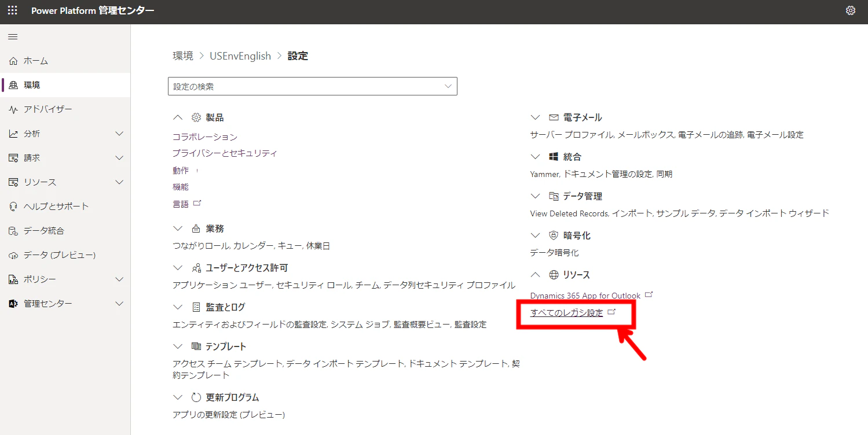The image size is (868, 435).
Task: Click the データ (プレビュー) cloud icon
Action: click(x=13, y=255)
